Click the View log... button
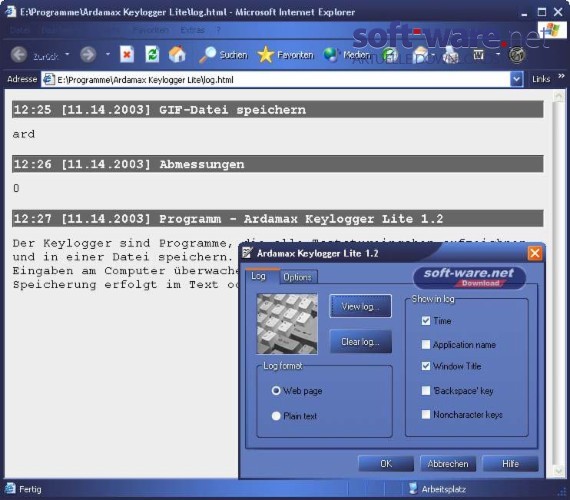Image resolution: width=570 pixels, height=500 pixels. (360, 307)
